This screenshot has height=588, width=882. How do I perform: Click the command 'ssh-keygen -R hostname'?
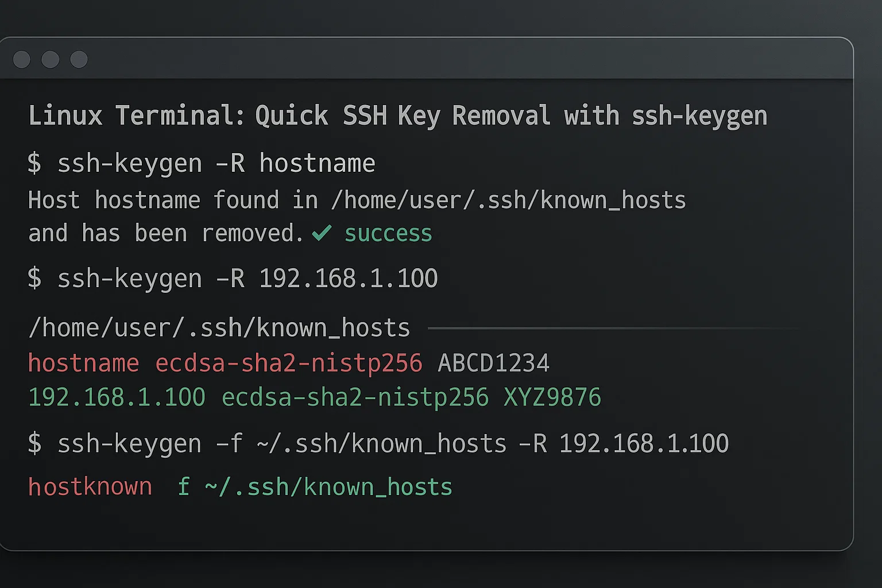216,164
